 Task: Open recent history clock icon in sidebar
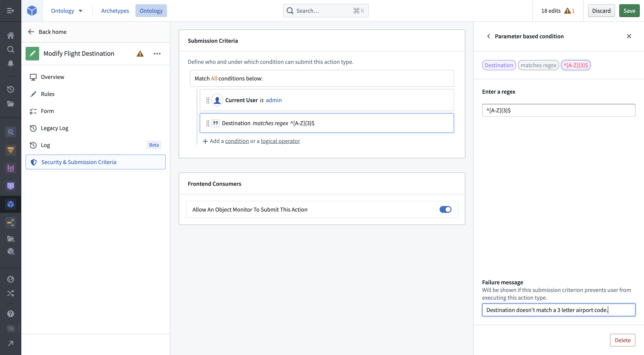(x=10, y=89)
